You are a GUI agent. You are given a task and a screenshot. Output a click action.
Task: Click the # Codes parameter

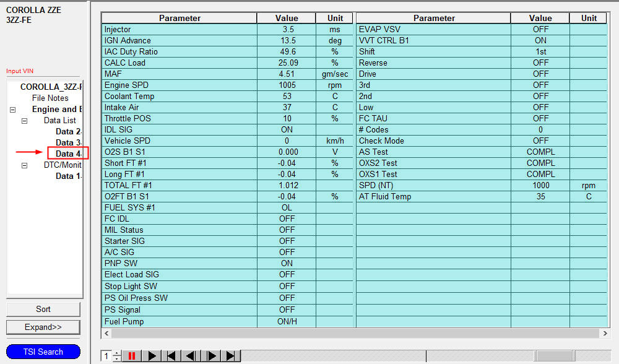433,129
